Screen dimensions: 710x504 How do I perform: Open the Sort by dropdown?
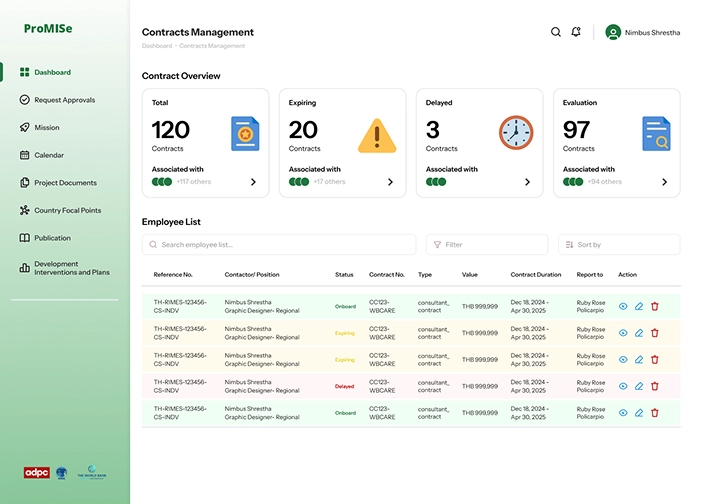point(619,244)
